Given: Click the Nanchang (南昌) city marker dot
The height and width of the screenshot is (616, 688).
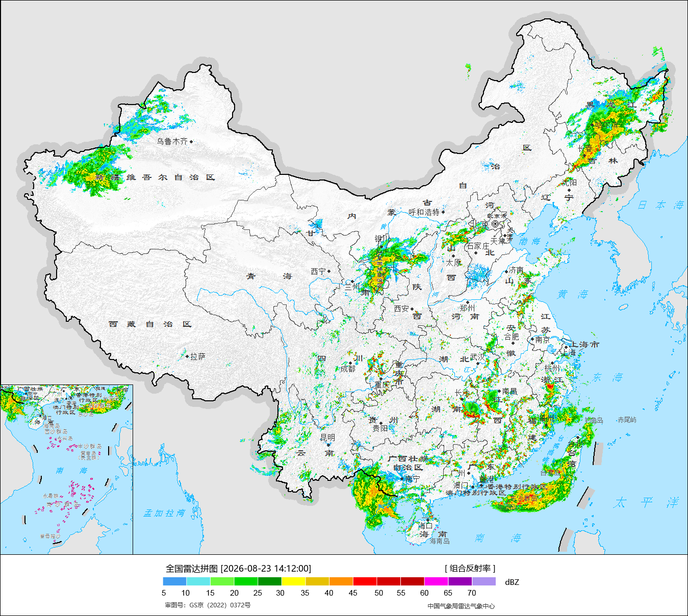Looking at the screenshot, I should pyautogui.click(x=499, y=391).
